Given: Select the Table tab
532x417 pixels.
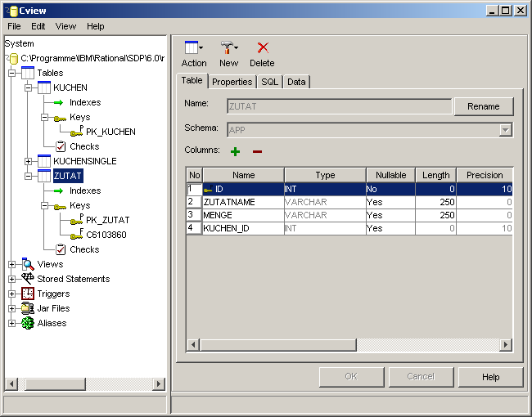Looking at the screenshot, I should point(192,81).
